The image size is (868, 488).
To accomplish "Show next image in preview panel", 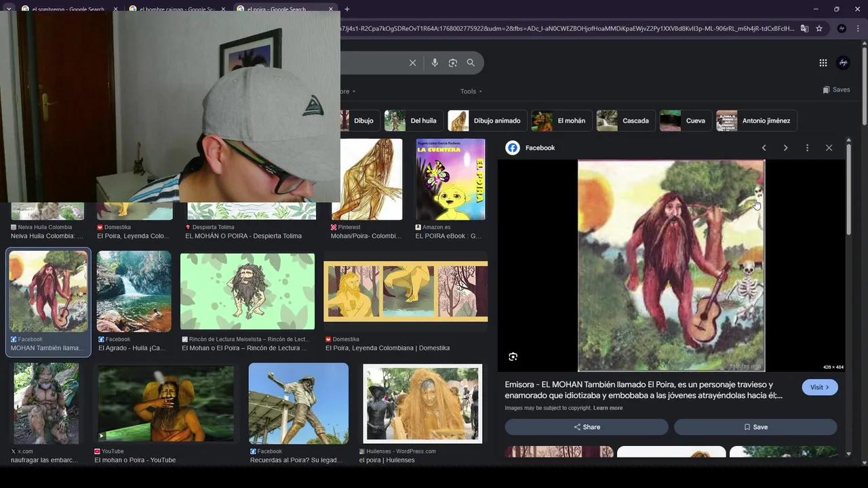I will coord(785,148).
